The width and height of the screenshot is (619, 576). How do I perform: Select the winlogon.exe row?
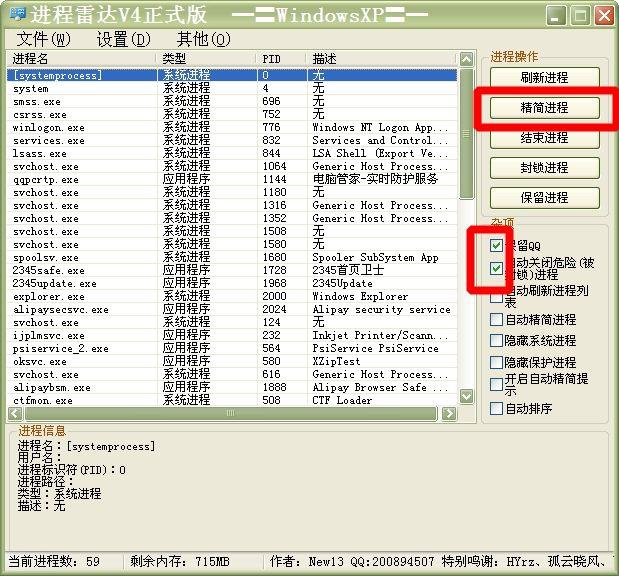[x=232, y=127]
